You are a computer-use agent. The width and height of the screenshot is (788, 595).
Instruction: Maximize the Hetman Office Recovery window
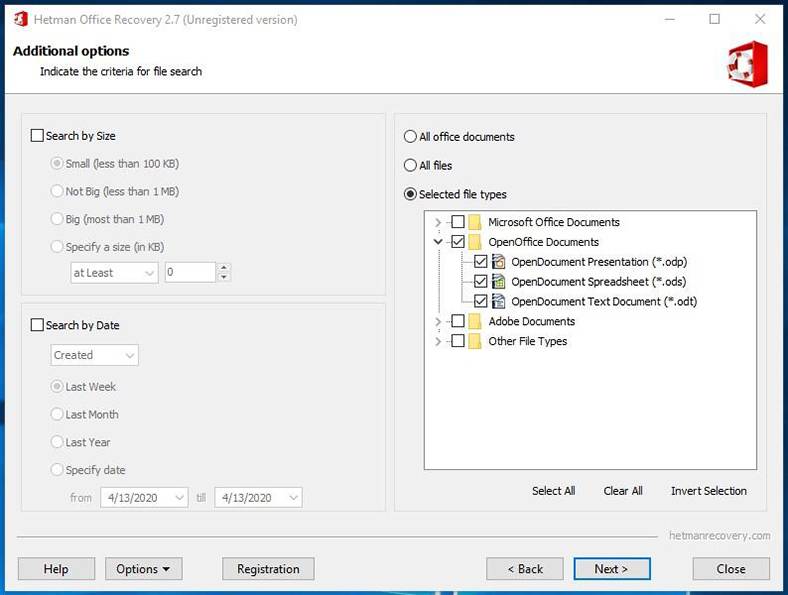point(714,19)
